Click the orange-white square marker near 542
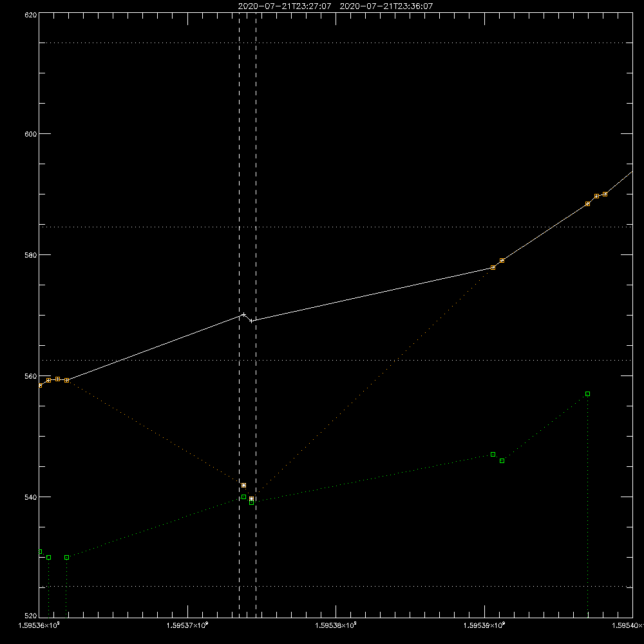This screenshot has height=644, width=644. coord(243,485)
